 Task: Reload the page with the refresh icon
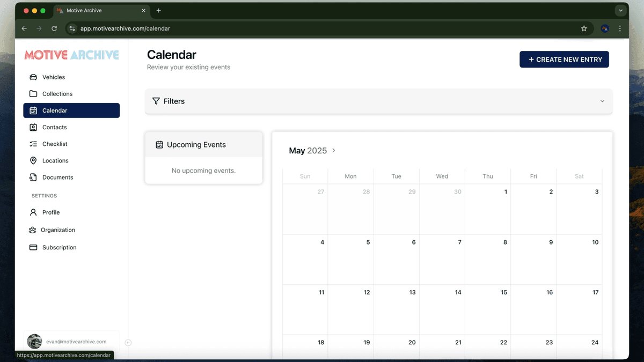pyautogui.click(x=54, y=28)
